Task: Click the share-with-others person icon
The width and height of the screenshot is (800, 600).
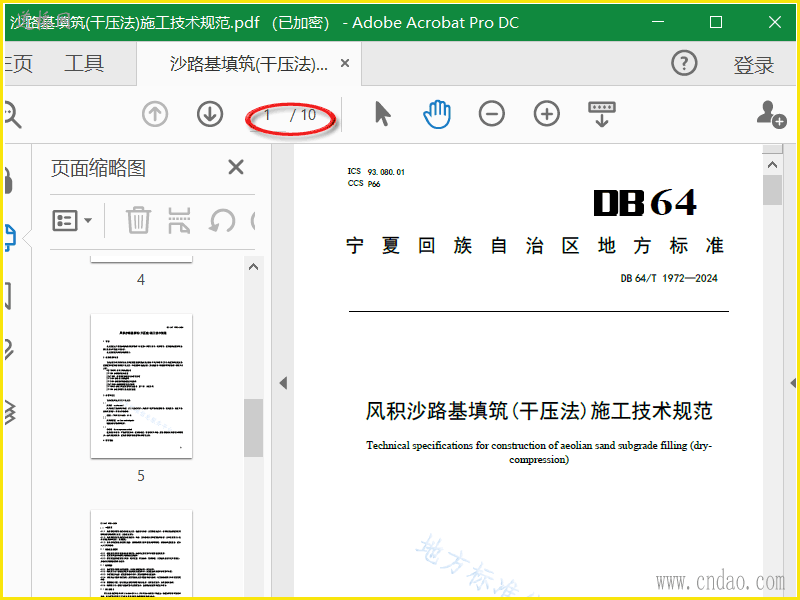Action: (x=771, y=114)
